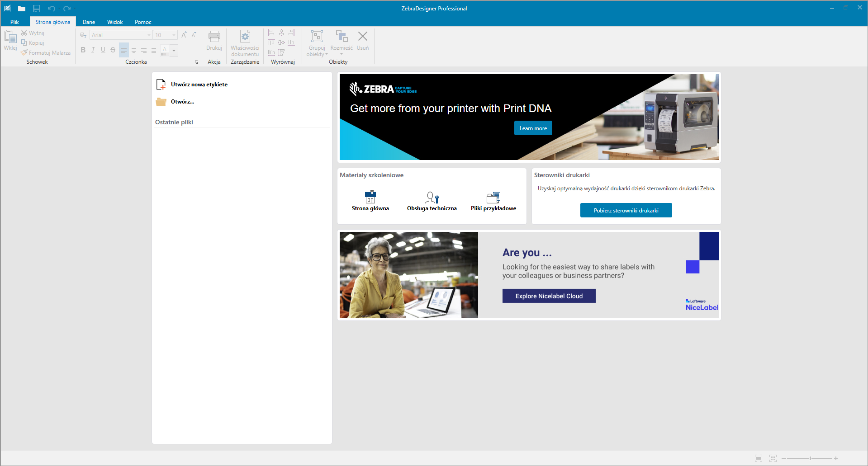The image size is (868, 466).
Task: Click the printer font icon beside Arial
Action: pyautogui.click(x=83, y=35)
